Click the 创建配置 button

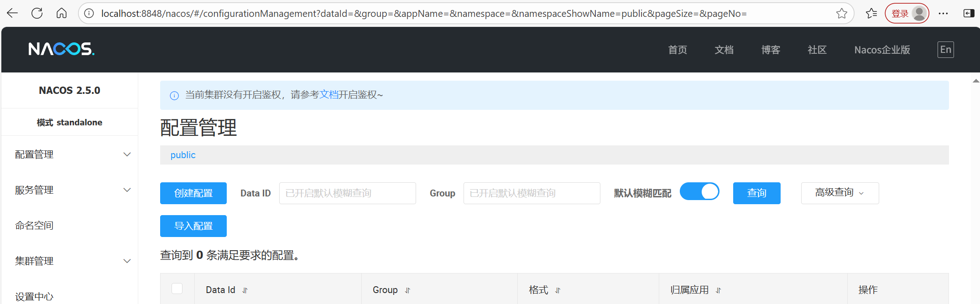193,193
